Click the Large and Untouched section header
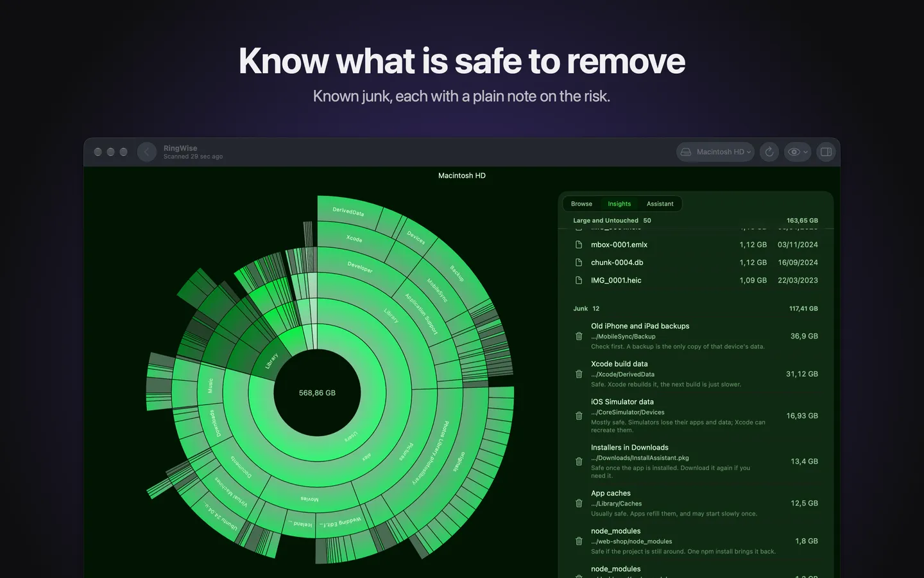924x578 pixels. tap(696, 220)
